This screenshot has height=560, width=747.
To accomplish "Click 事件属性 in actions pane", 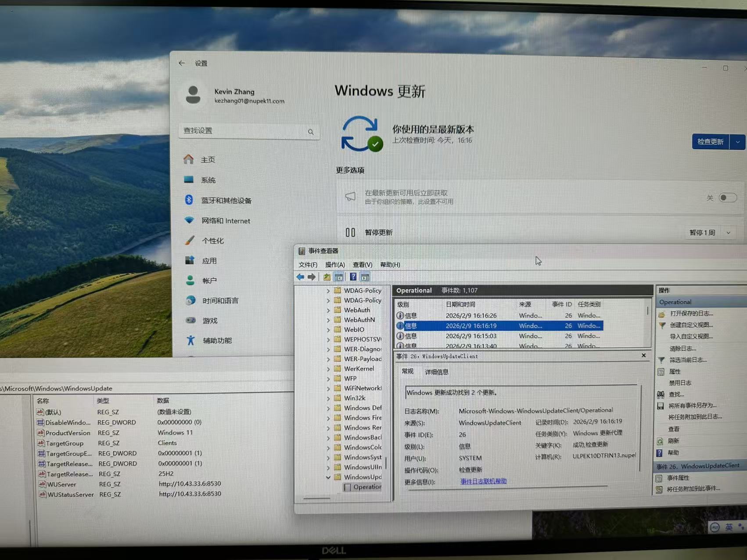I will [x=678, y=477].
